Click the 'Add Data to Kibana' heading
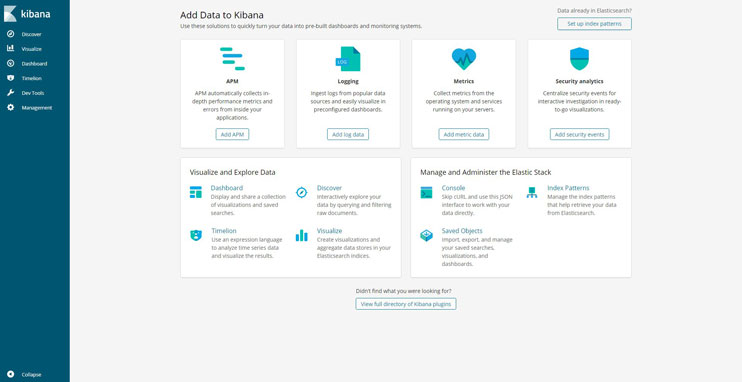Viewport: 742px width, 382px height. 222,15
